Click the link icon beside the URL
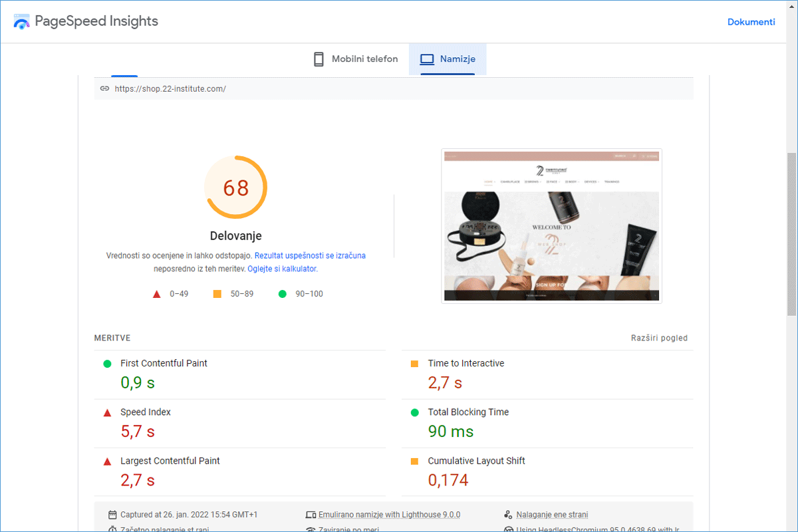798x532 pixels. [x=104, y=88]
